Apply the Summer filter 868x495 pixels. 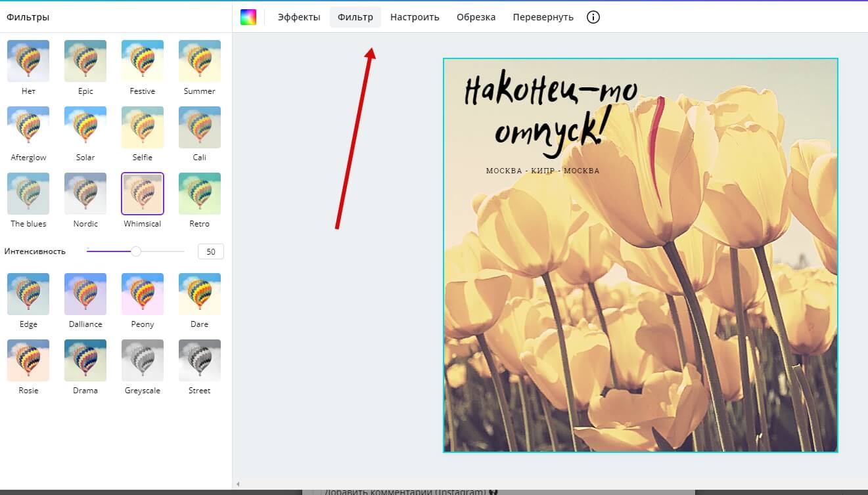coord(200,61)
